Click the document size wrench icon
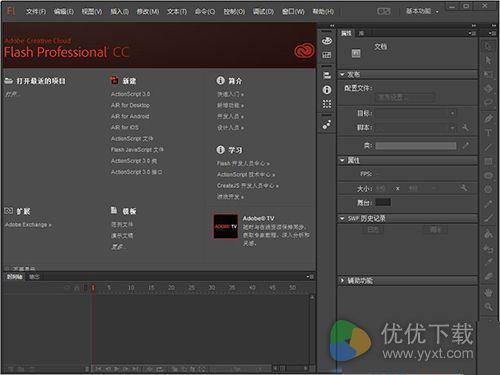This screenshot has width=500, height=375. pos(463,188)
